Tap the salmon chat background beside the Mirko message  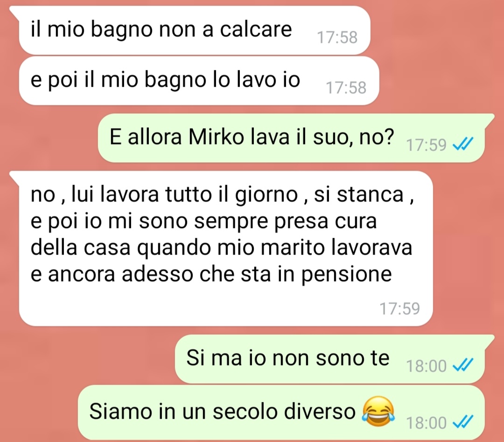[x=48, y=138]
